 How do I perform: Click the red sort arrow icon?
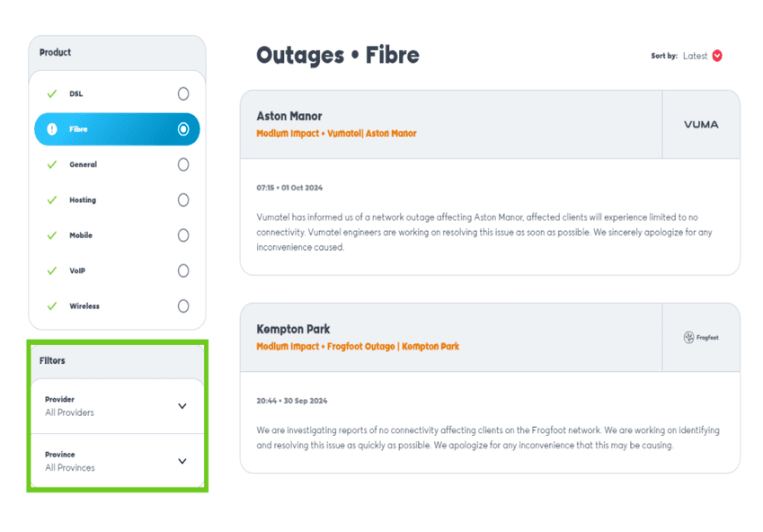[x=717, y=56]
